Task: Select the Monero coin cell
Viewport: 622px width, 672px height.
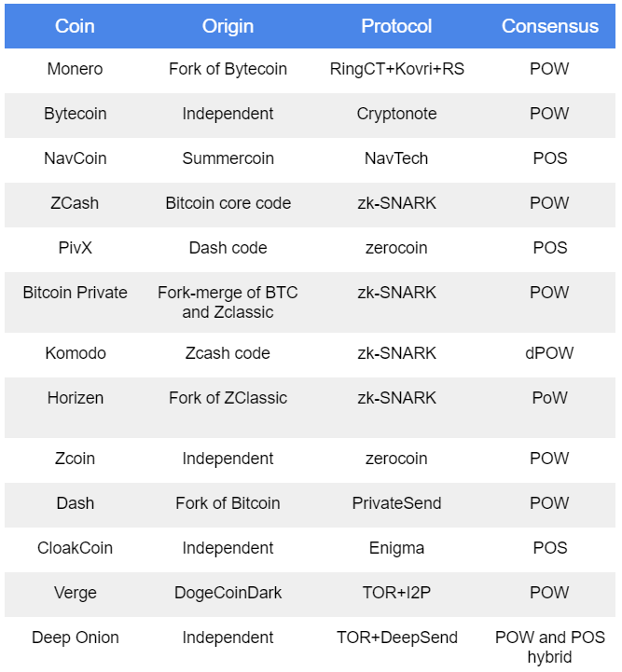Action: 75,69
